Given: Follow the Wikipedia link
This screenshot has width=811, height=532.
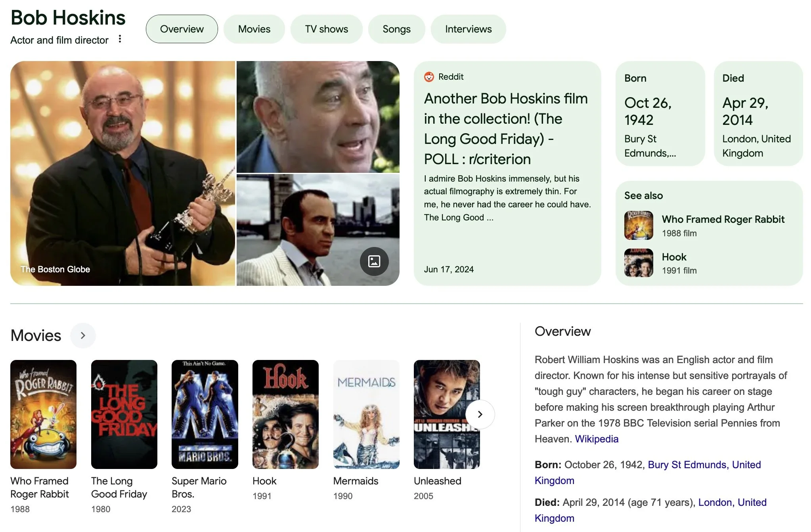Looking at the screenshot, I should (x=596, y=439).
